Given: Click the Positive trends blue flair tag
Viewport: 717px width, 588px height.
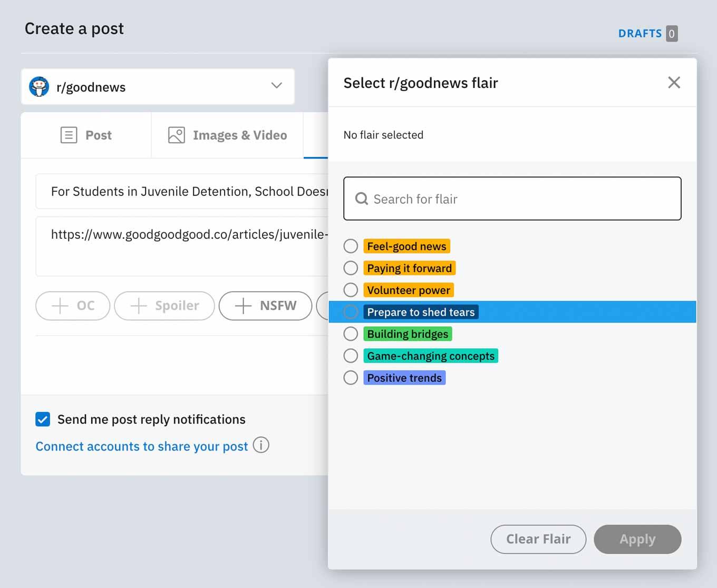Looking at the screenshot, I should pyautogui.click(x=404, y=378).
